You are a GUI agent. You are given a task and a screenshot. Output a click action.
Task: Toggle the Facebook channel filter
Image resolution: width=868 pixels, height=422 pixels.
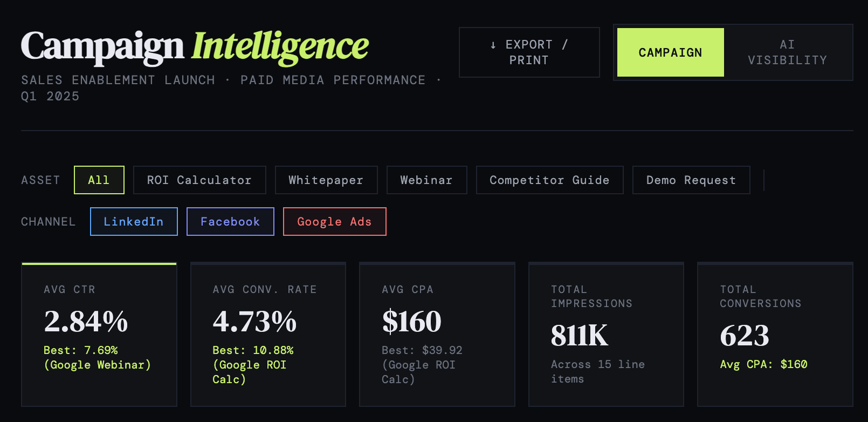(x=230, y=221)
